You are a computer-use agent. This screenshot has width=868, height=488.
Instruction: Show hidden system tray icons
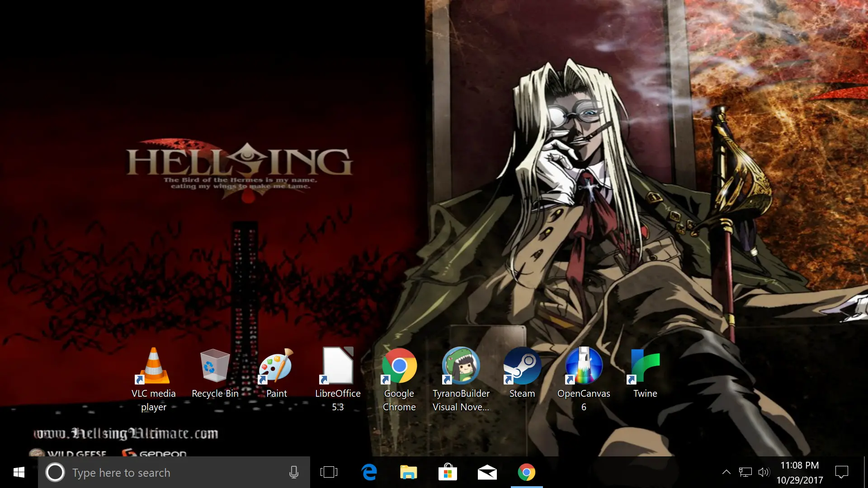pos(726,473)
